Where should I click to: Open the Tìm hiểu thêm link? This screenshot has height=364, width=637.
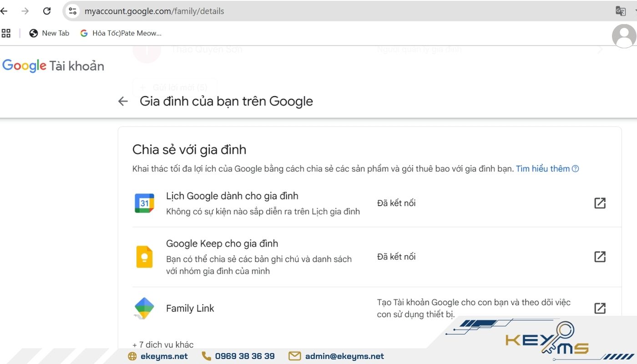pyautogui.click(x=543, y=169)
